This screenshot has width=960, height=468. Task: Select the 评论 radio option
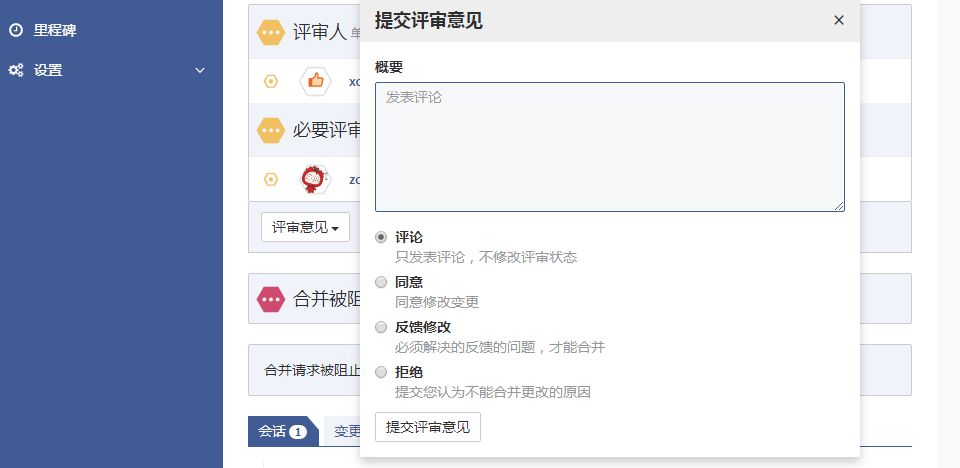pyautogui.click(x=381, y=237)
